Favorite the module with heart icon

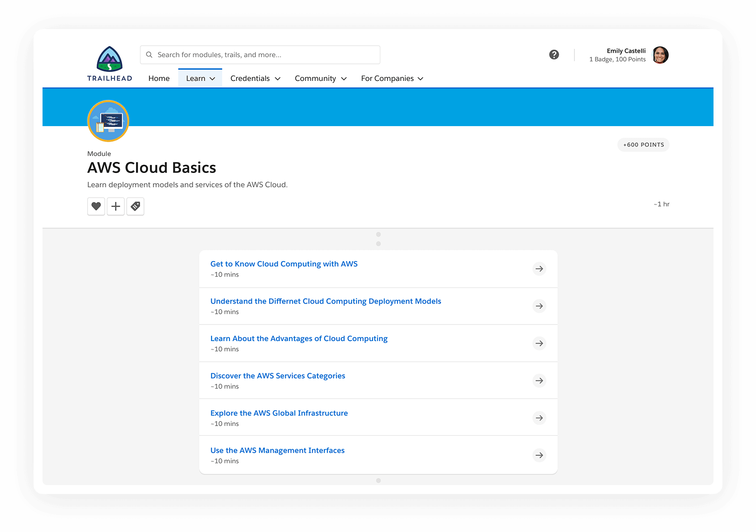96,206
